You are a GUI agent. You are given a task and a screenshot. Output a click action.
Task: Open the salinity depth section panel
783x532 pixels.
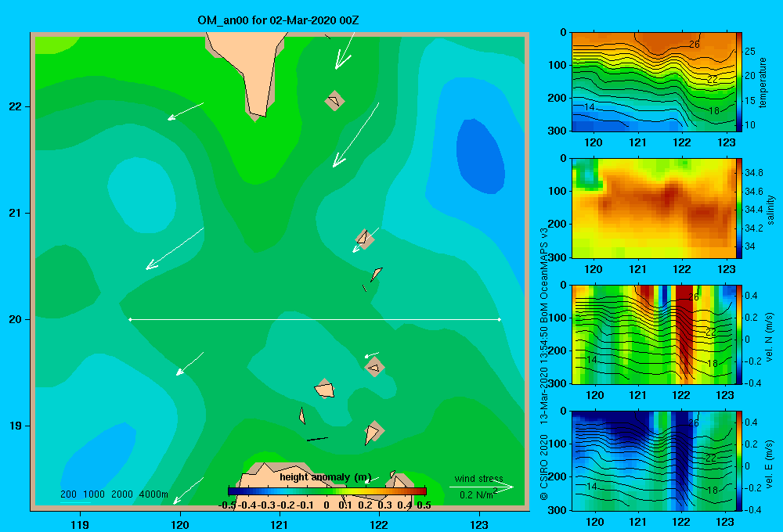pyautogui.click(x=654, y=208)
